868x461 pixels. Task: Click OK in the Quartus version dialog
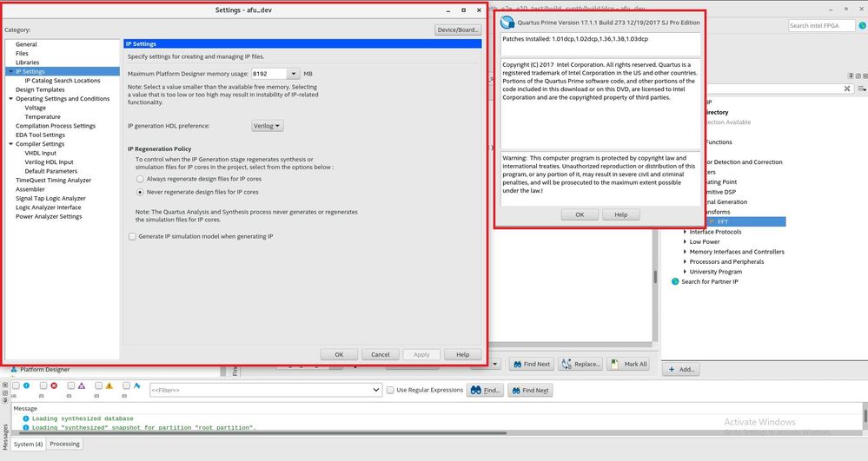click(x=580, y=214)
